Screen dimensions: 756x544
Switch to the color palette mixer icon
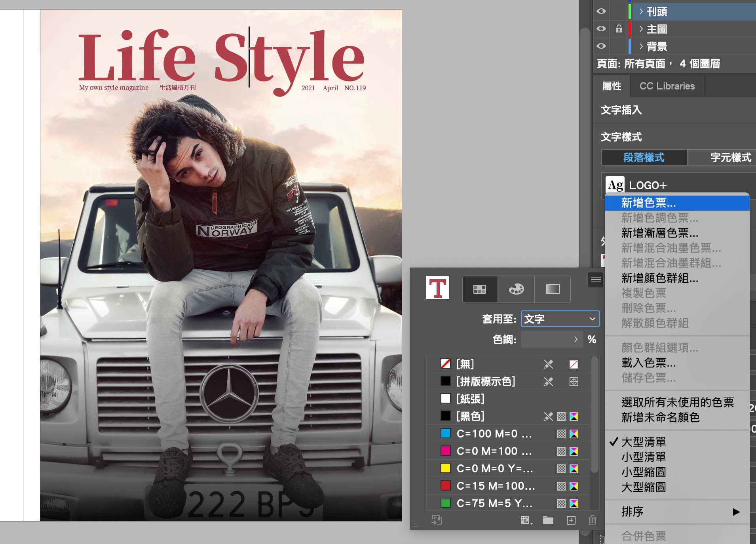coord(516,289)
